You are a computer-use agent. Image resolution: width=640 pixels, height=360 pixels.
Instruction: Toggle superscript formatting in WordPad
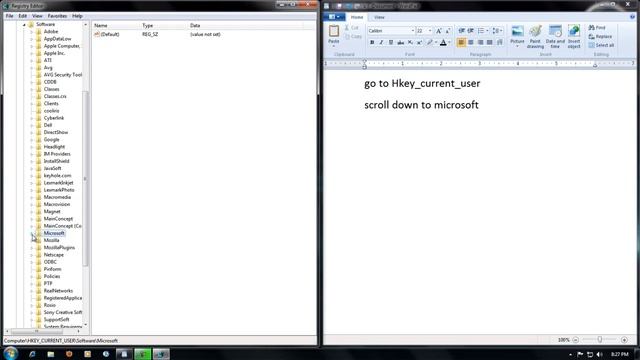(419, 42)
